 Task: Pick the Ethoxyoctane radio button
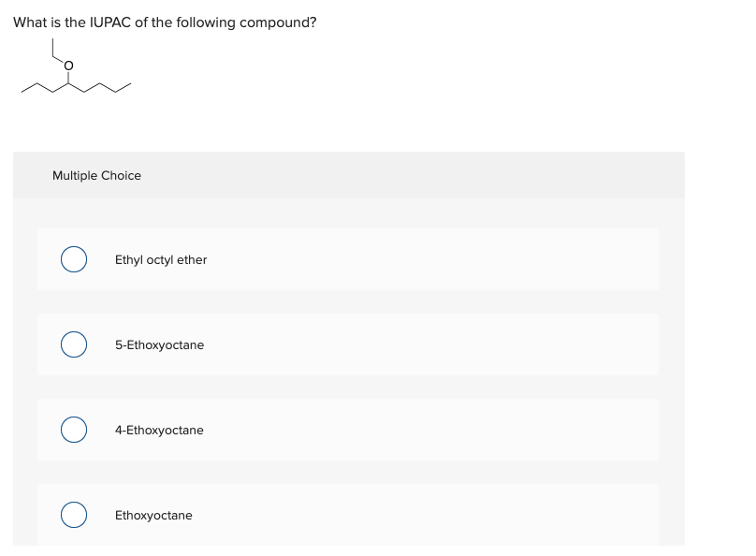pyautogui.click(x=74, y=514)
